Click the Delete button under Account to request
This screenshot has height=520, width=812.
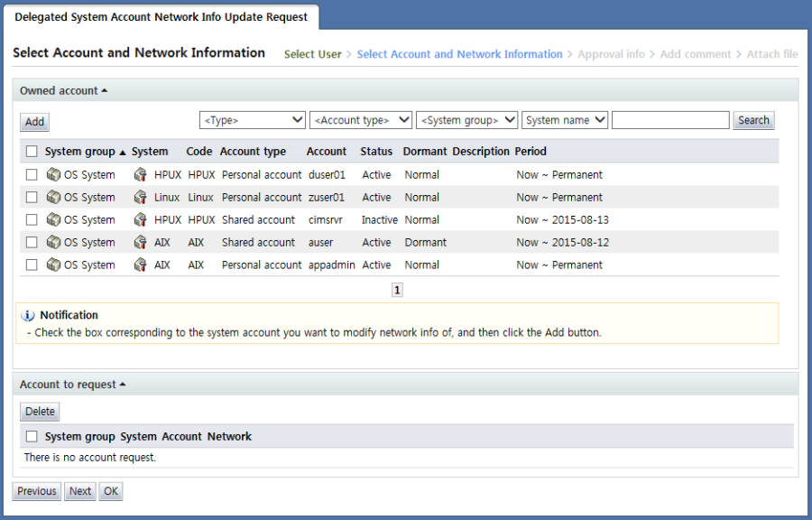point(39,411)
